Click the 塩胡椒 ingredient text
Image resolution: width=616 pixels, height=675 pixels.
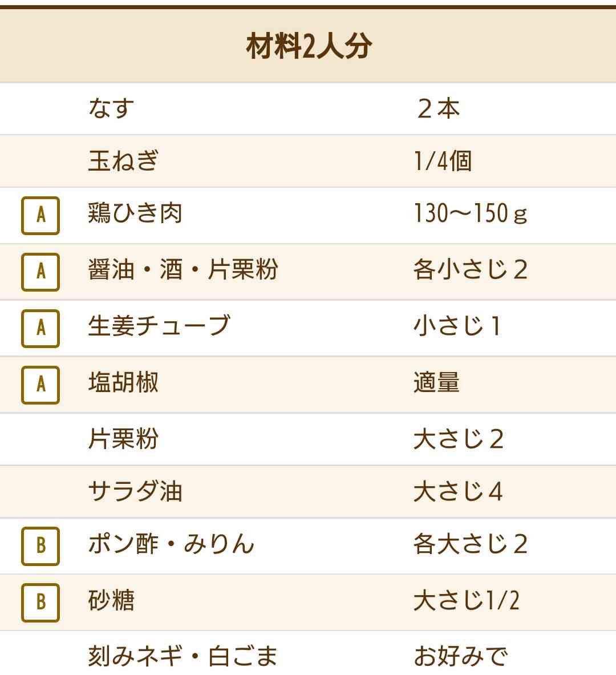[123, 382]
